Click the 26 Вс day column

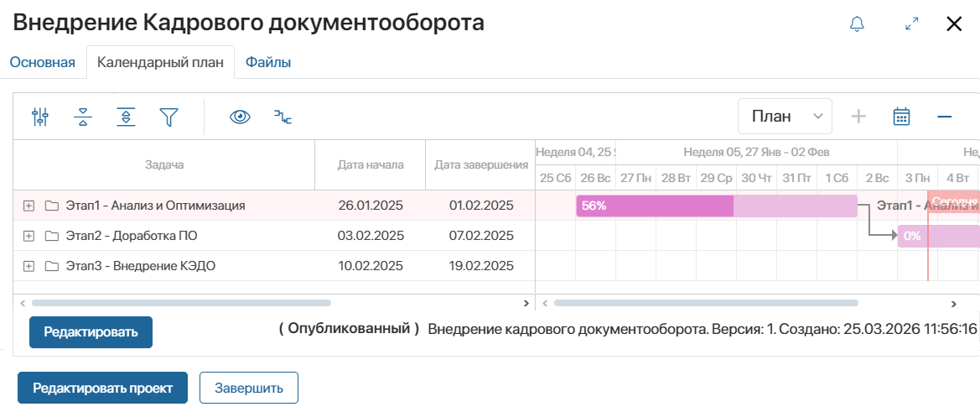click(x=595, y=178)
